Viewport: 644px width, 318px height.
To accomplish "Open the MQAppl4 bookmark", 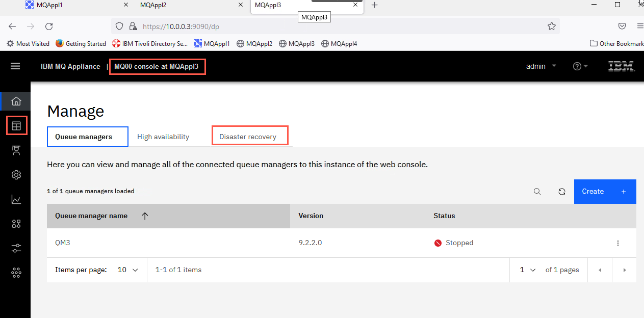I will (x=339, y=44).
